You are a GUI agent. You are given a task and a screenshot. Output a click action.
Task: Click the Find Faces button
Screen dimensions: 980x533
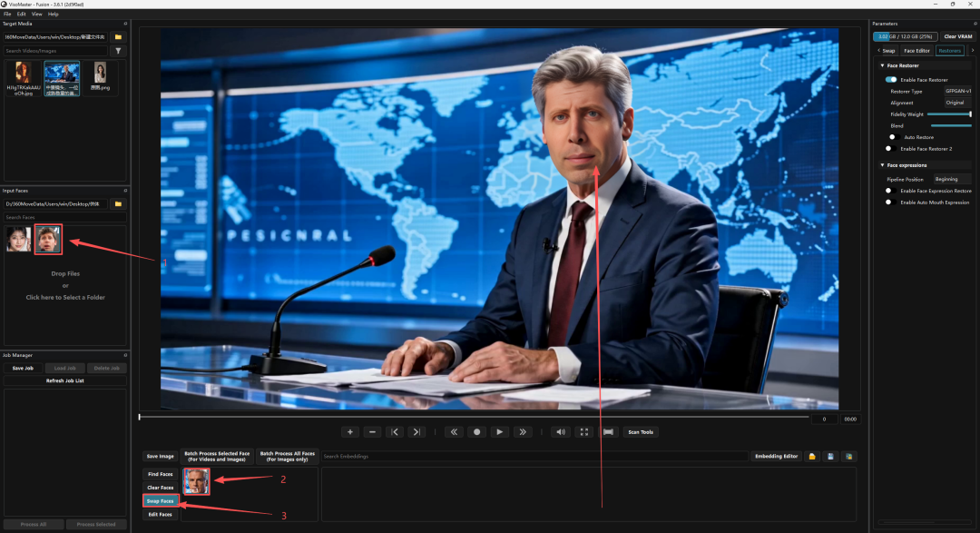(x=160, y=474)
